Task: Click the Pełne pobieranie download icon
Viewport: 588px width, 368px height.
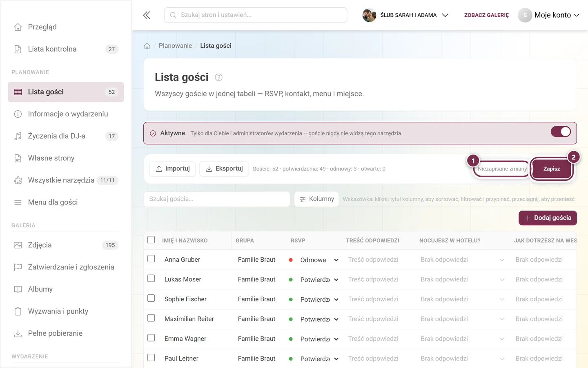Action: [x=18, y=334]
